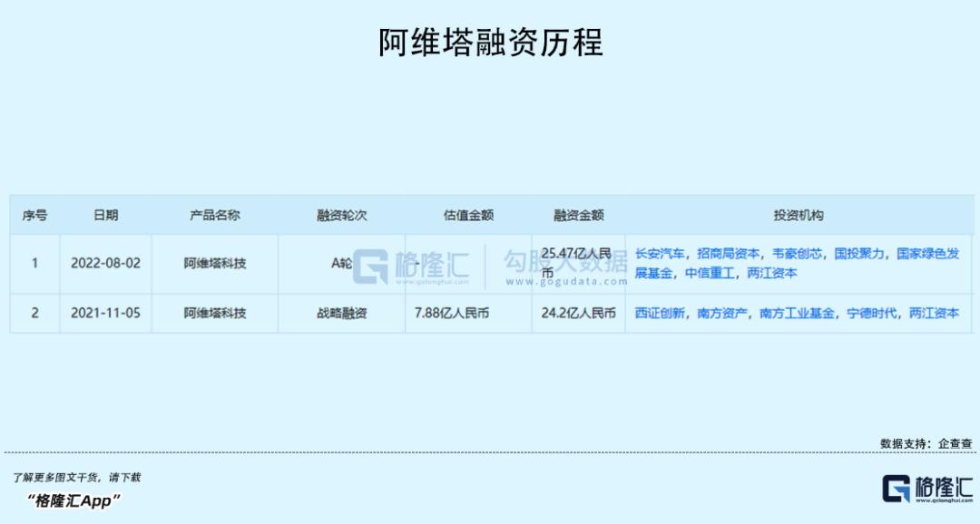Click the 融资金额 column header
This screenshot has height=524, width=980.
pos(579,216)
